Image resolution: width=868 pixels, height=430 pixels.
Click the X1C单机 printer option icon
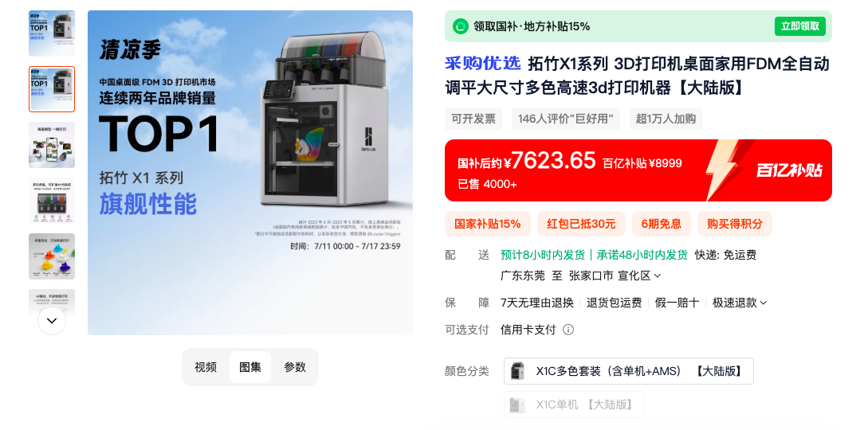click(517, 405)
